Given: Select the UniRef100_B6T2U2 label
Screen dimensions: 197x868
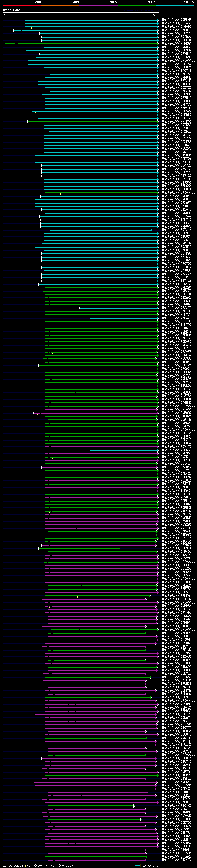Looking at the screenshot, I should tap(176, 81).
